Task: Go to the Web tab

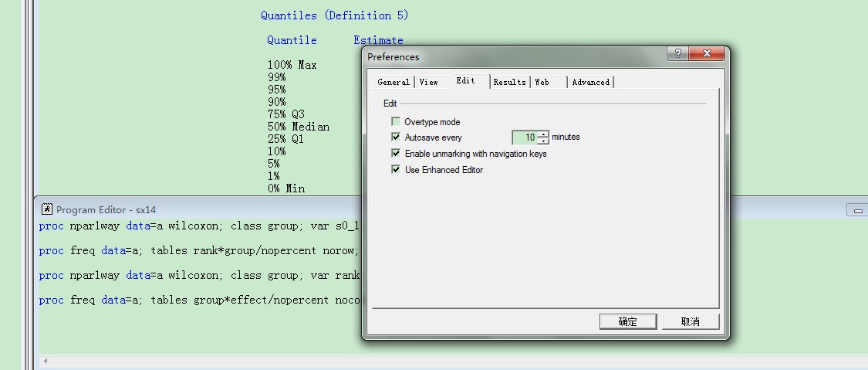Action: click(x=542, y=82)
